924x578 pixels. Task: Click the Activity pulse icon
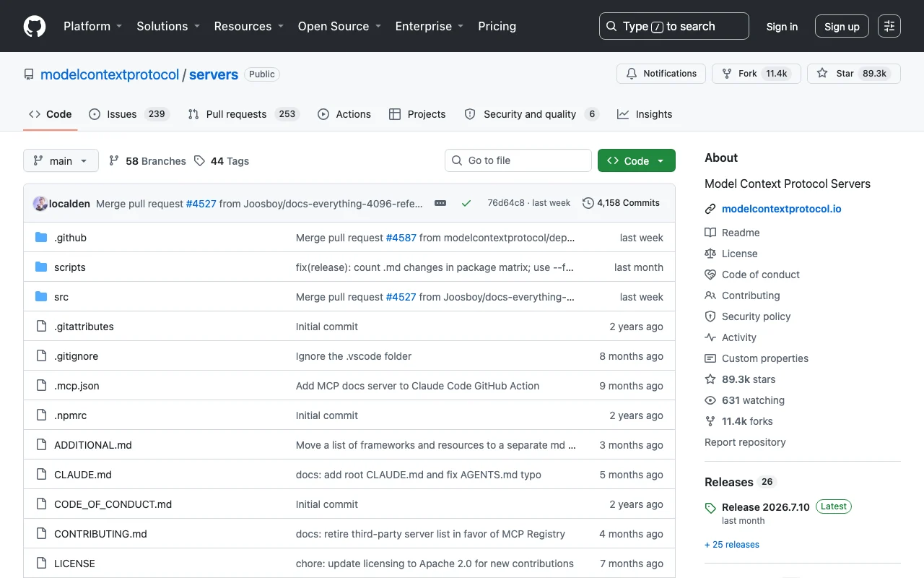coord(710,337)
